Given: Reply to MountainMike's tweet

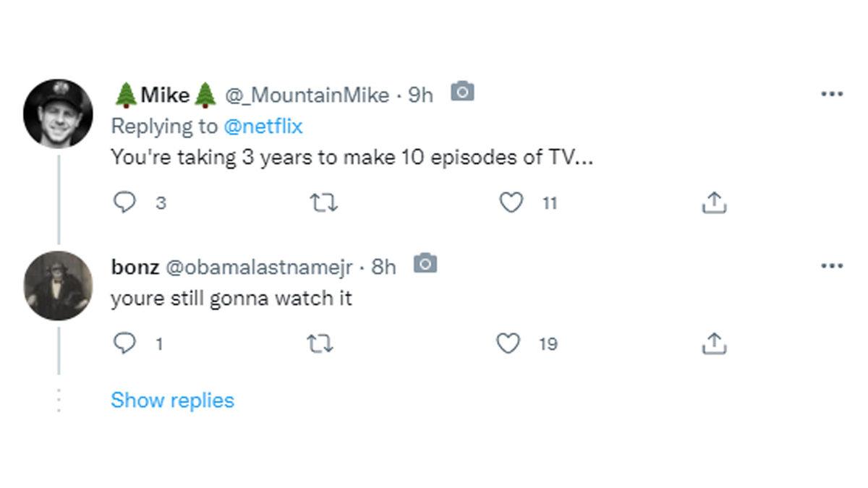Looking at the screenshot, I should [125, 203].
